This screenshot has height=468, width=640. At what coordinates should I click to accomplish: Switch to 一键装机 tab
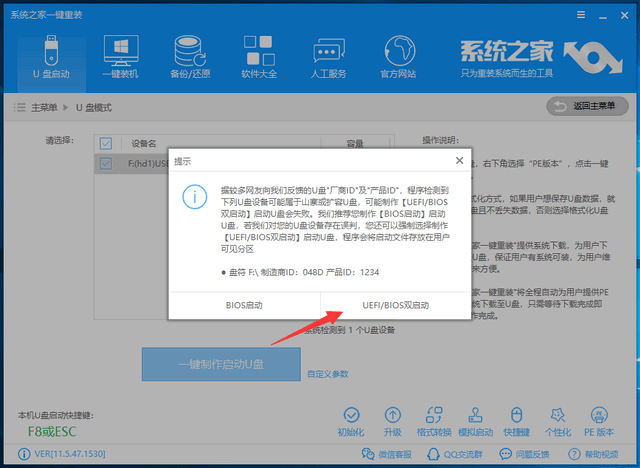(x=121, y=57)
